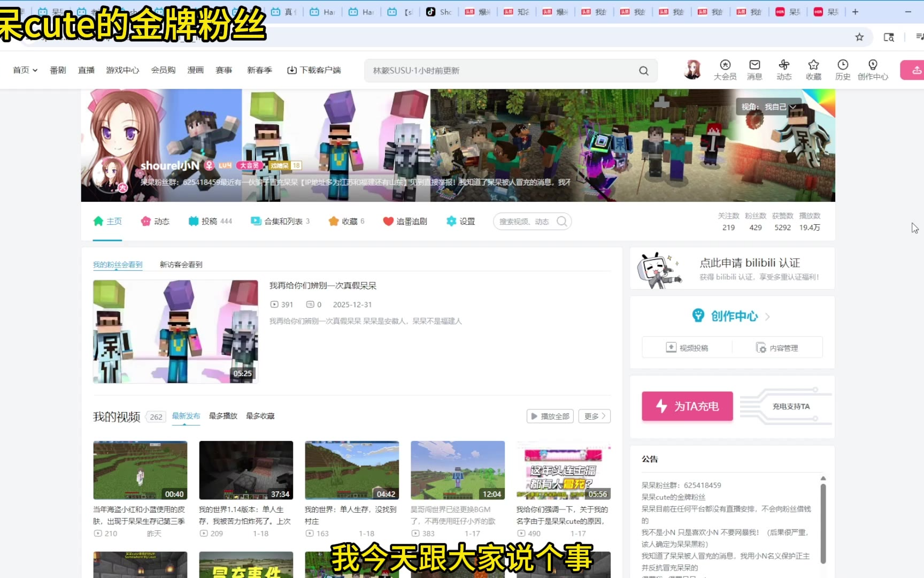The width and height of the screenshot is (924, 578).
Task: Bookmark this page with the star icon
Action: coord(859,37)
